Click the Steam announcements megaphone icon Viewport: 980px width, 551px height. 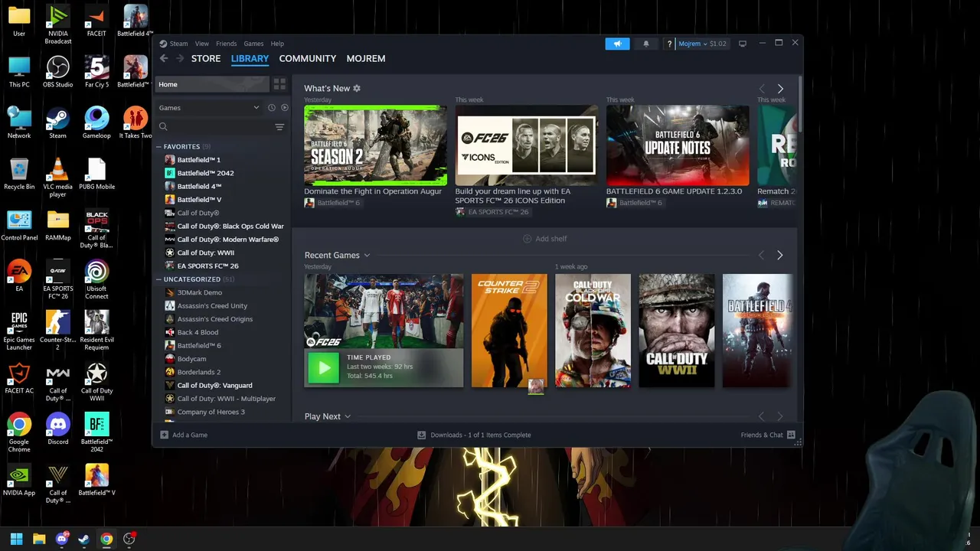(x=617, y=44)
